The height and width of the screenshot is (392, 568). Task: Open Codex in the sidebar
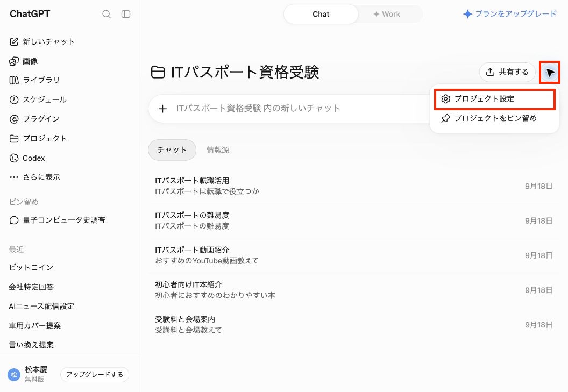27,158
